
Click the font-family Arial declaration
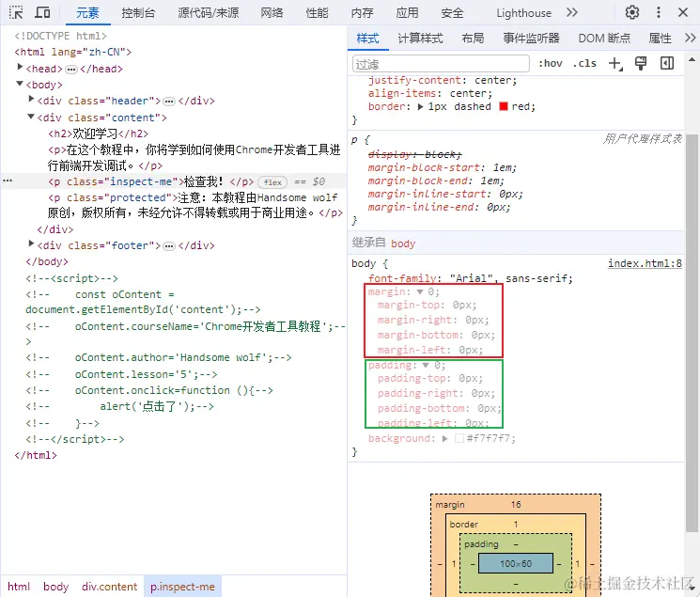(470, 278)
